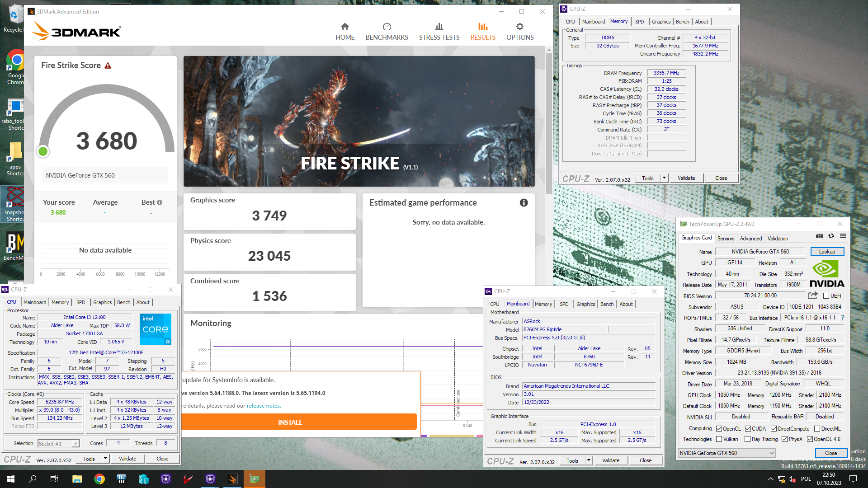
Task: Click the NVIDIA logo in GPU-Z
Action: (827, 273)
